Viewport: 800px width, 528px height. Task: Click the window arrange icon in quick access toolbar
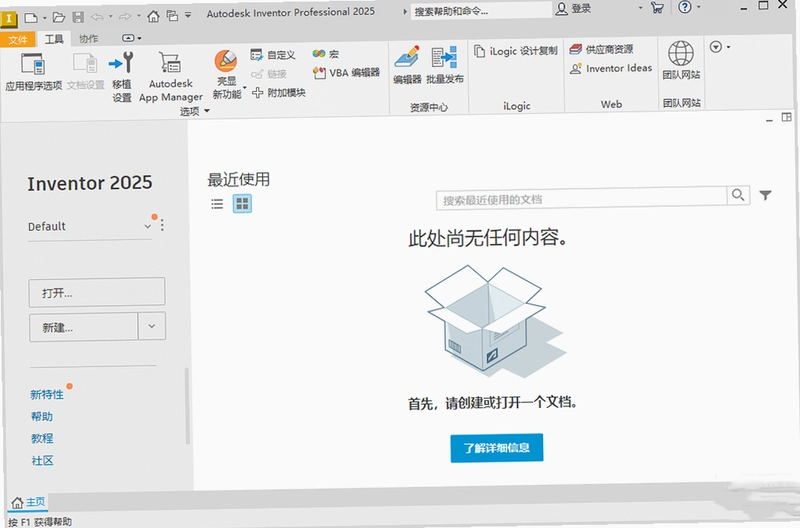172,16
